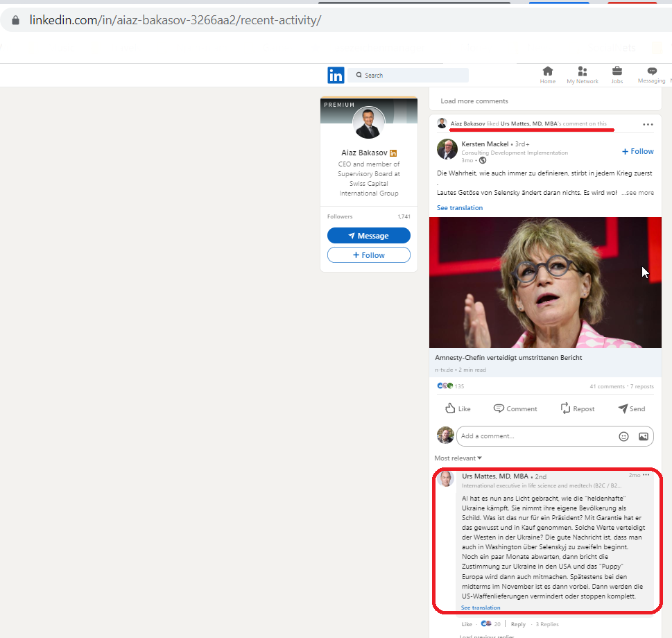Click n-tv.de 2 min read source

460,370
